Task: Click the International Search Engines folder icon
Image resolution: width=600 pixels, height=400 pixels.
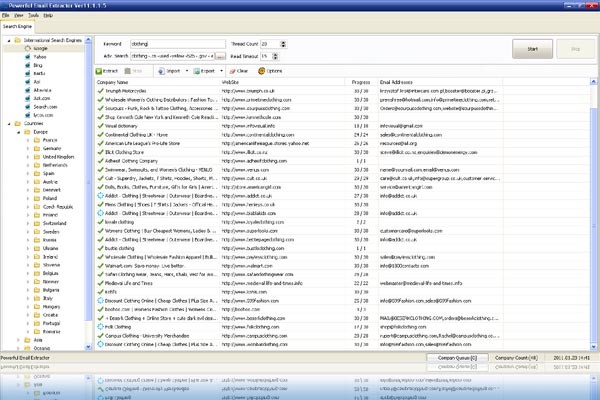Action: click(18, 40)
